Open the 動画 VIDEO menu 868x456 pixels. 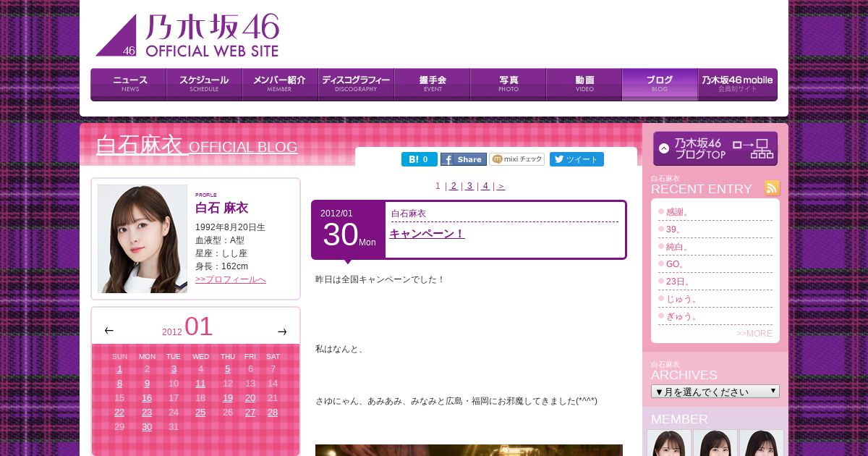tap(584, 85)
